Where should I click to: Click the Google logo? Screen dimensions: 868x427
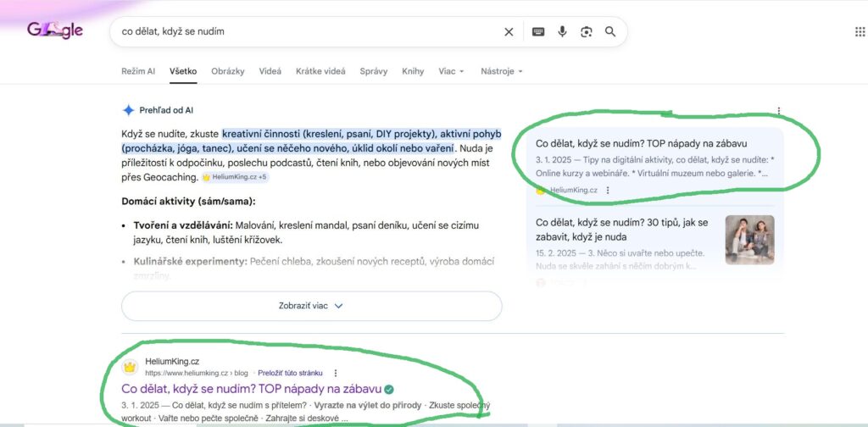[x=55, y=30]
